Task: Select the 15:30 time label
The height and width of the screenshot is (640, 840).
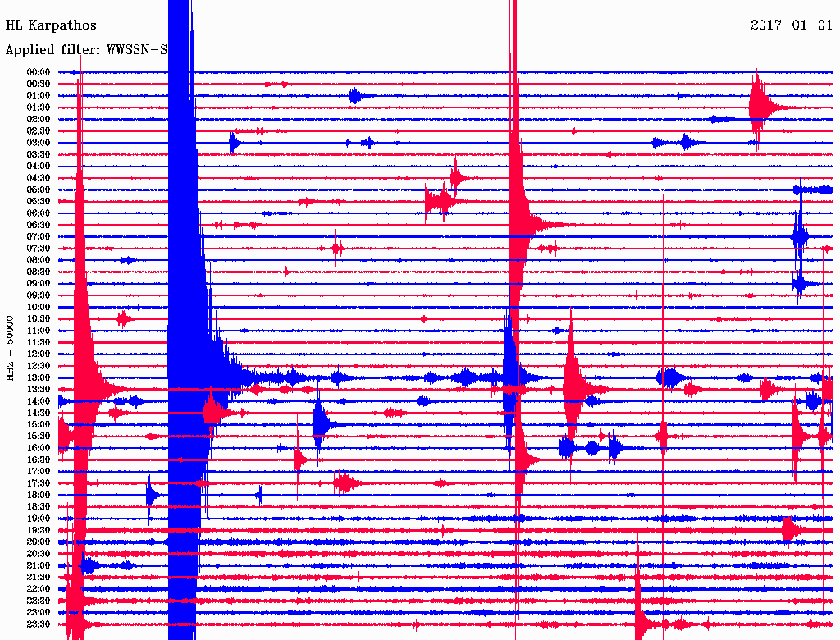Action: 39,437
